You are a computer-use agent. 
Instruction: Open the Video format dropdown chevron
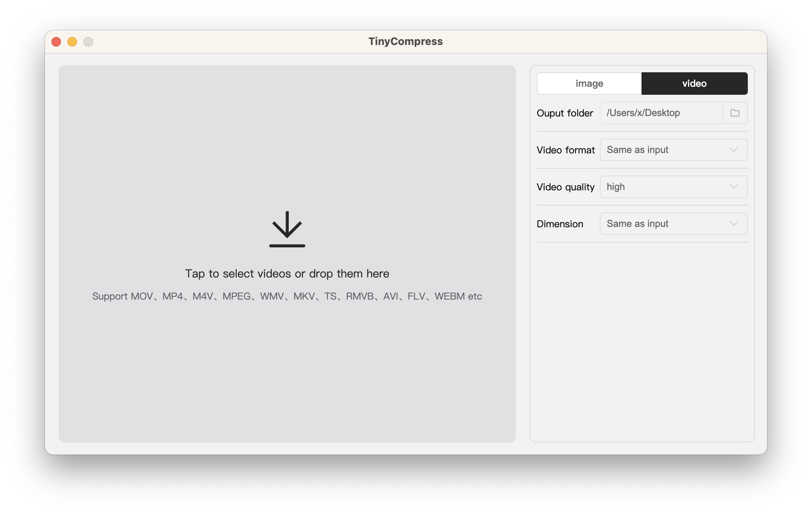(734, 150)
